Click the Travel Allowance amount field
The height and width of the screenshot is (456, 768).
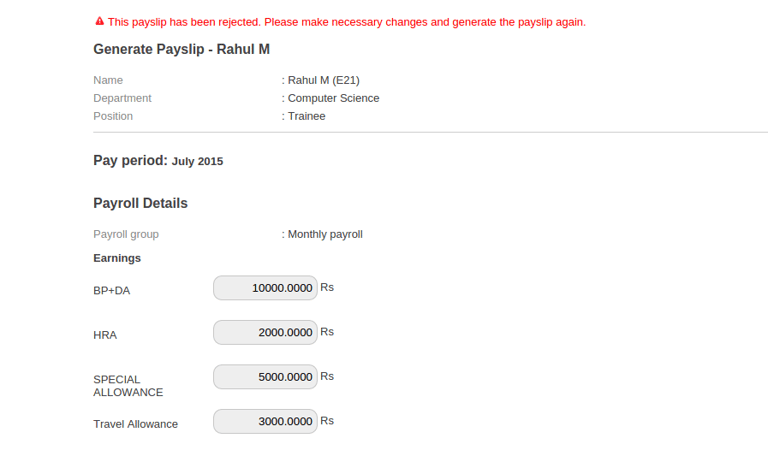point(265,422)
